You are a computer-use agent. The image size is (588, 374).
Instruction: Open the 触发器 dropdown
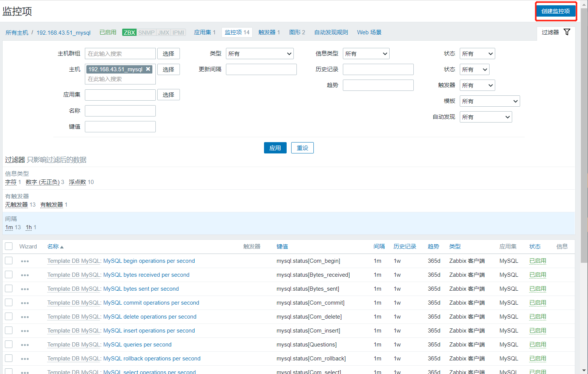(477, 85)
